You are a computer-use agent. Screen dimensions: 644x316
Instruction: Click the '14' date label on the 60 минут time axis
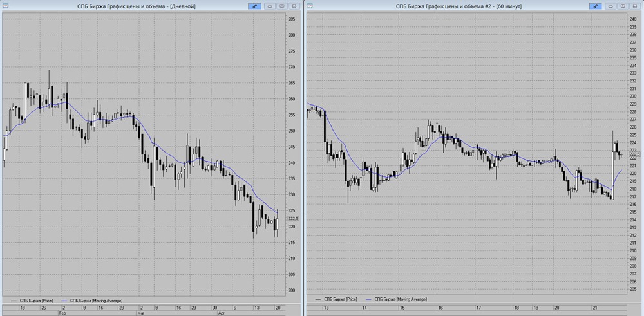[364, 308]
